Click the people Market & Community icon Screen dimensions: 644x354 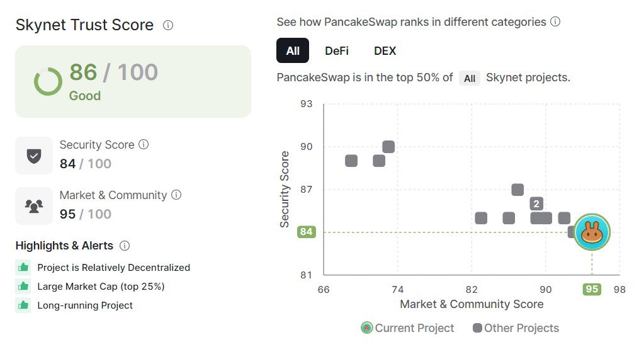coord(34,205)
